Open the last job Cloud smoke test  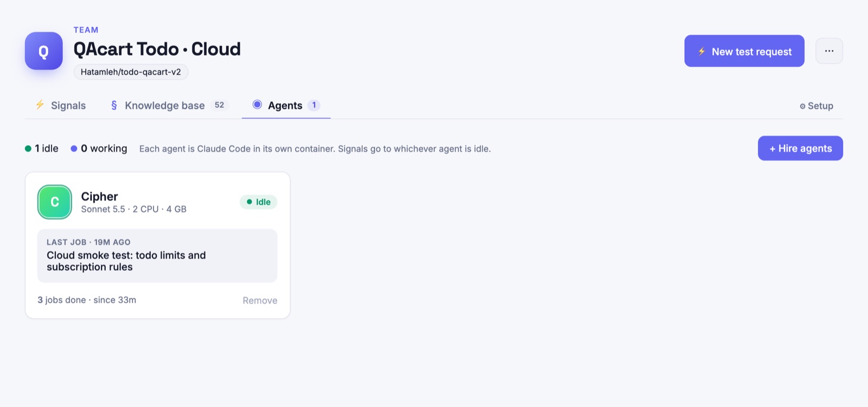pyautogui.click(x=157, y=256)
